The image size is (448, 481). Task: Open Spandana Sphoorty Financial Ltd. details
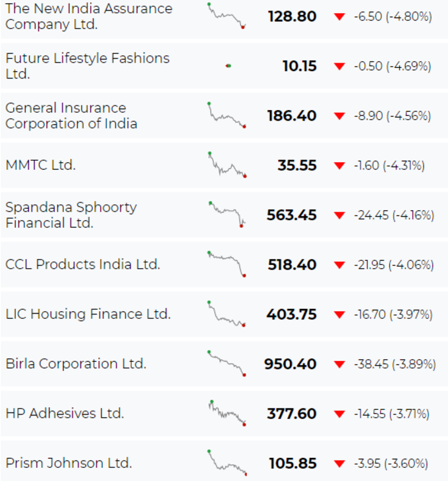tap(71, 215)
